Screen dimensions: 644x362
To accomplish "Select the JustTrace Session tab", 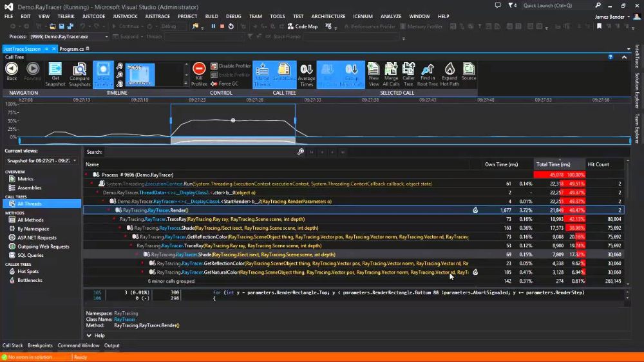I will (x=22, y=49).
